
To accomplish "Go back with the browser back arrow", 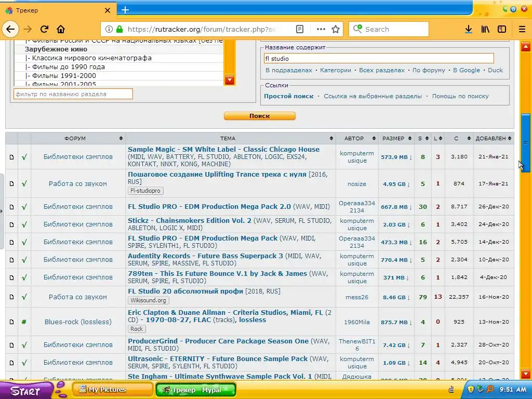I will pos(10,29).
